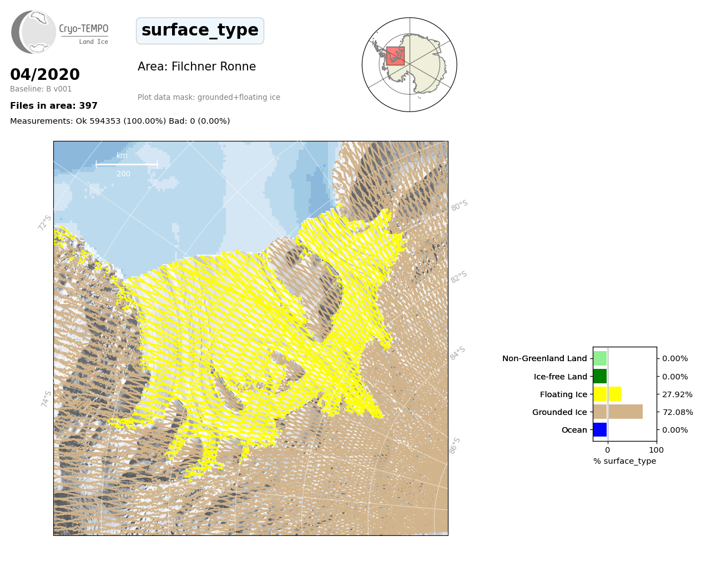This screenshot has height=588, width=706.
Task: Click the blue Ocean bar
Action: [x=600, y=430]
